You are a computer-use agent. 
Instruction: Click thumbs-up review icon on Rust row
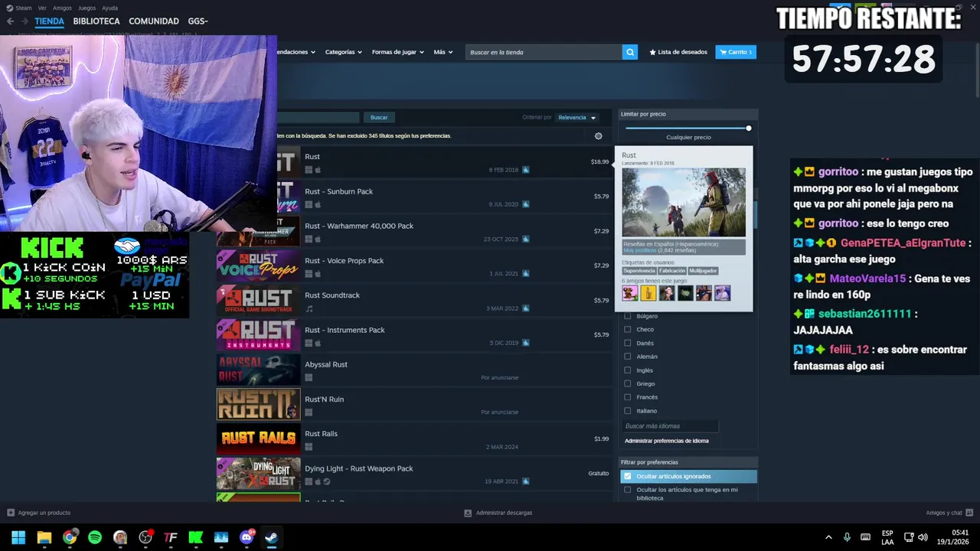click(526, 170)
